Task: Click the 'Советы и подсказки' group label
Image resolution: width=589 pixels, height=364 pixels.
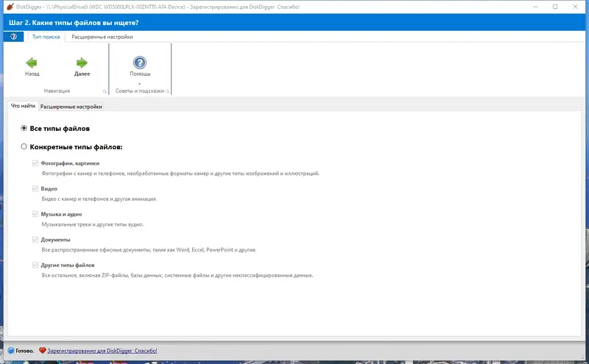Action: pyautogui.click(x=140, y=90)
